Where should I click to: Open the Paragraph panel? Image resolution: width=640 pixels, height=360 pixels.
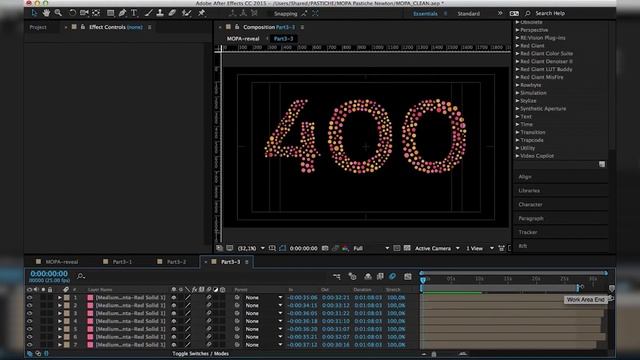[x=531, y=218]
